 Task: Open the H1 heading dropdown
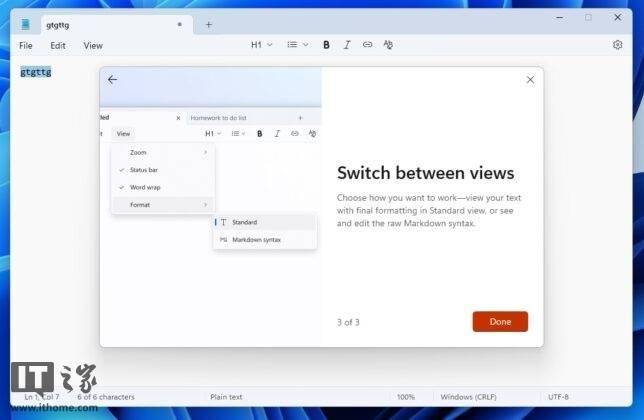point(261,45)
